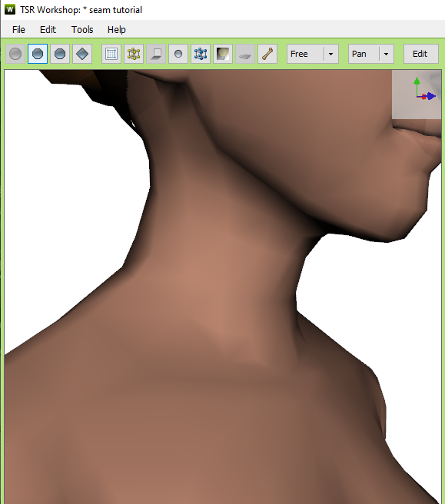
Task: Select the highlighted octagon shading mode
Action: (x=38, y=54)
